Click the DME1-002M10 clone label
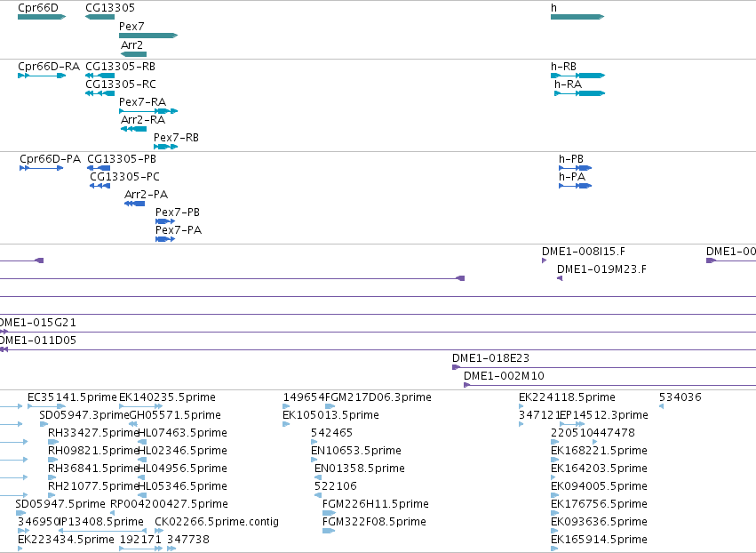 (x=505, y=376)
